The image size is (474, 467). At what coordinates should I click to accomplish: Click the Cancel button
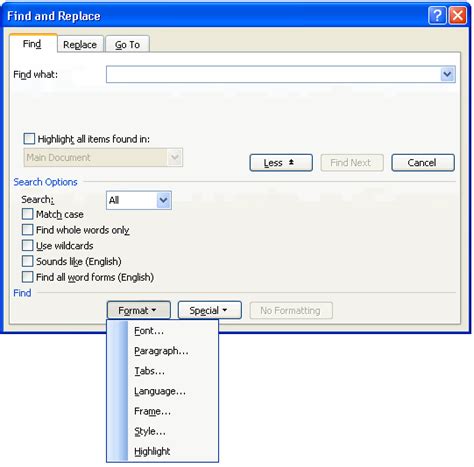tap(423, 163)
